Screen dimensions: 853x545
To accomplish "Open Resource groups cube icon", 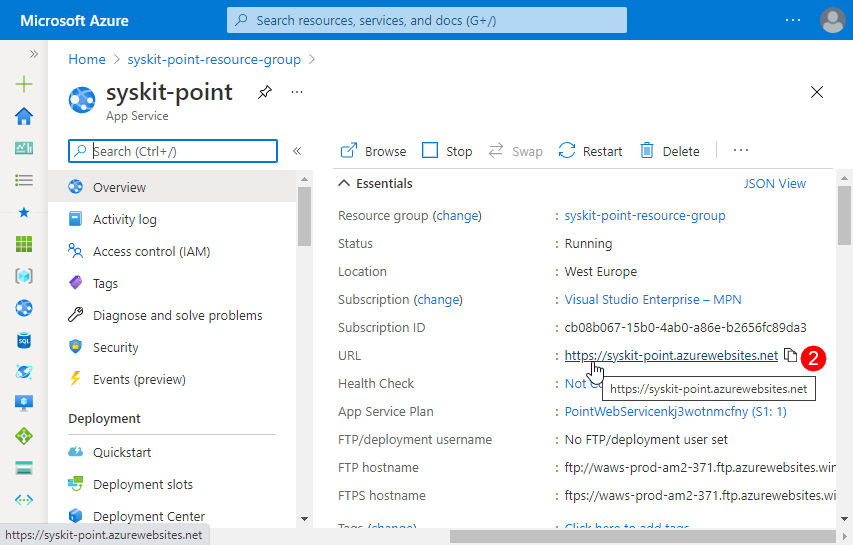I will coord(24,276).
